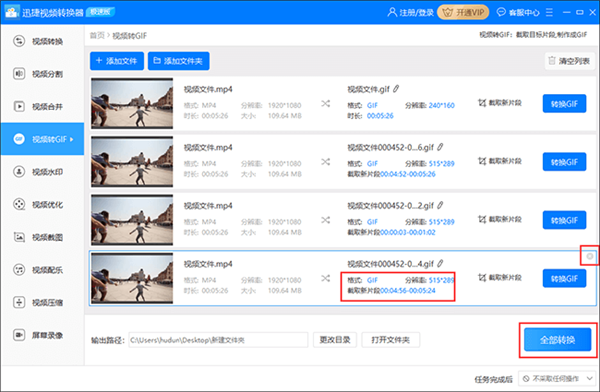Open 视频水印 in the sidebar

pyautogui.click(x=42, y=172)
